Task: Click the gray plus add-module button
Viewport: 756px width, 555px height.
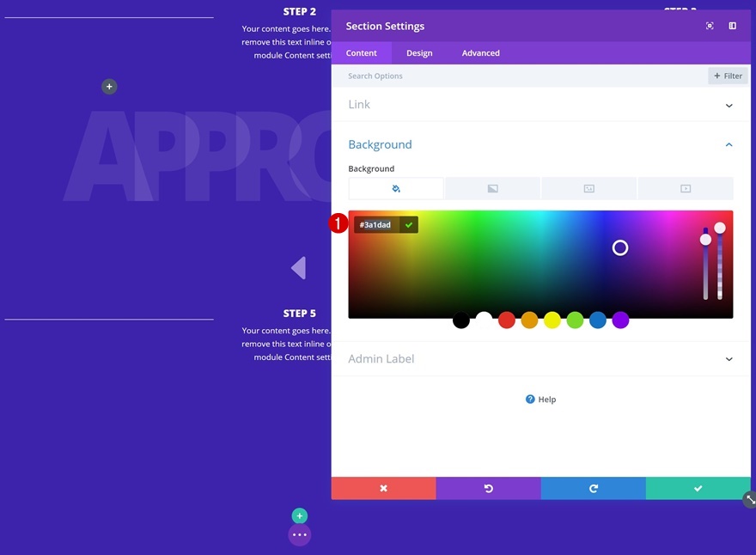Action: tap(109, 87)
